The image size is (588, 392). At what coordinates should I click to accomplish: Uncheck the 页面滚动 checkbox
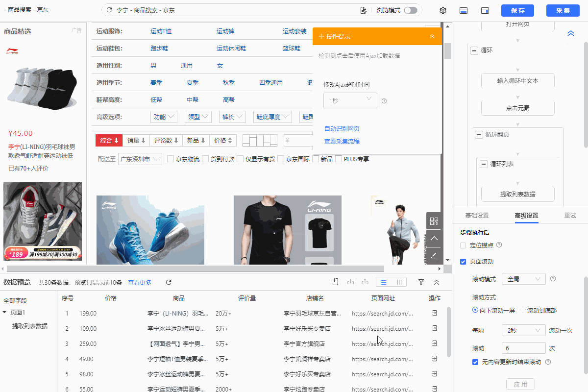tap(463, 262)
